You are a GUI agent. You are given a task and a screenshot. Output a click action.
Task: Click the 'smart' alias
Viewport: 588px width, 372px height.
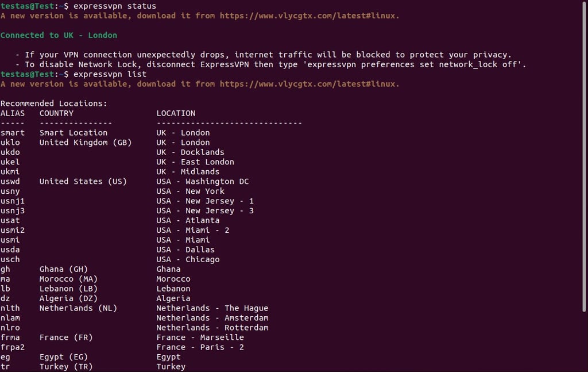[x=13, y=133]
